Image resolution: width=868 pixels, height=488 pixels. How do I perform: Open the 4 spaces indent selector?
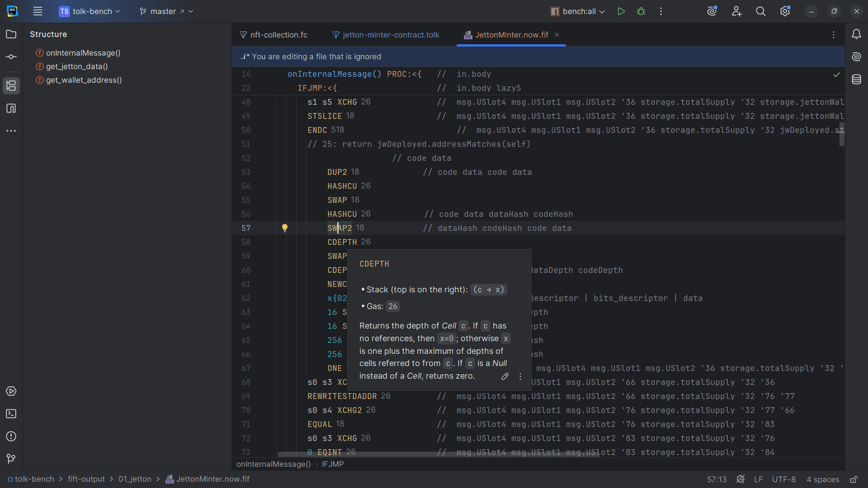[x=823, y=479]
